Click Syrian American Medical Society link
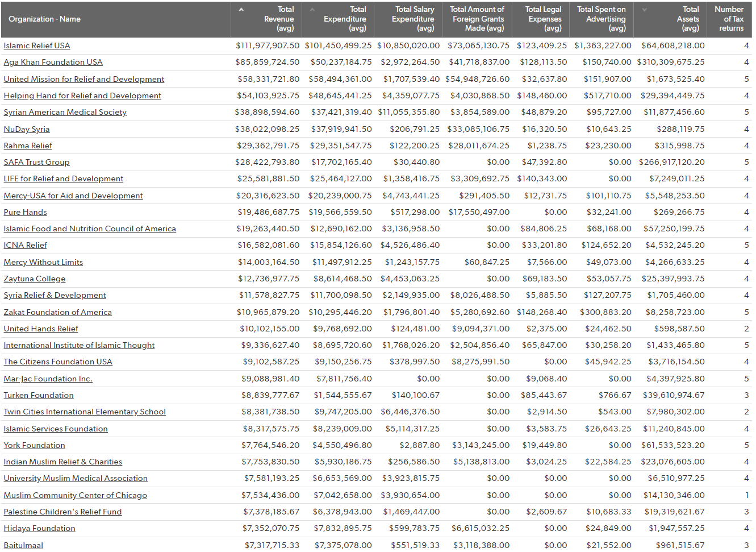 click(65, 113)
